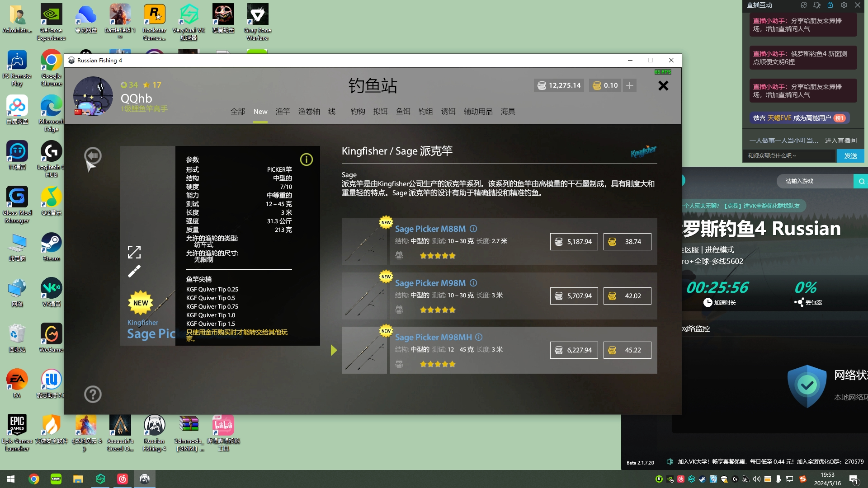Open the notification center in taskbar
This screenshot has height=488, width=868.
coord(854,479)
